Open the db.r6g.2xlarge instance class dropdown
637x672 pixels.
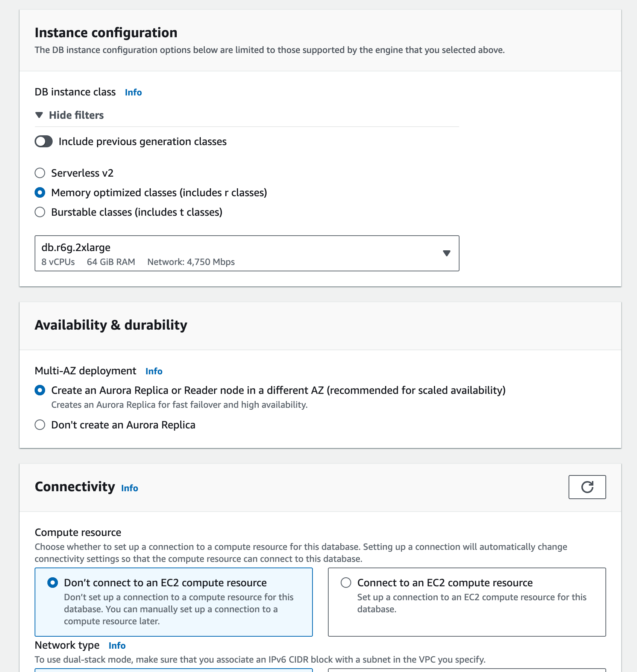coord(247,253)
